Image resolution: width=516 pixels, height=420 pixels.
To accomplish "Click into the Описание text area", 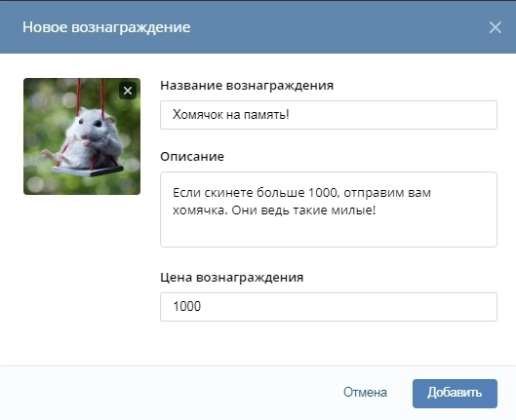I will (329, 210).
